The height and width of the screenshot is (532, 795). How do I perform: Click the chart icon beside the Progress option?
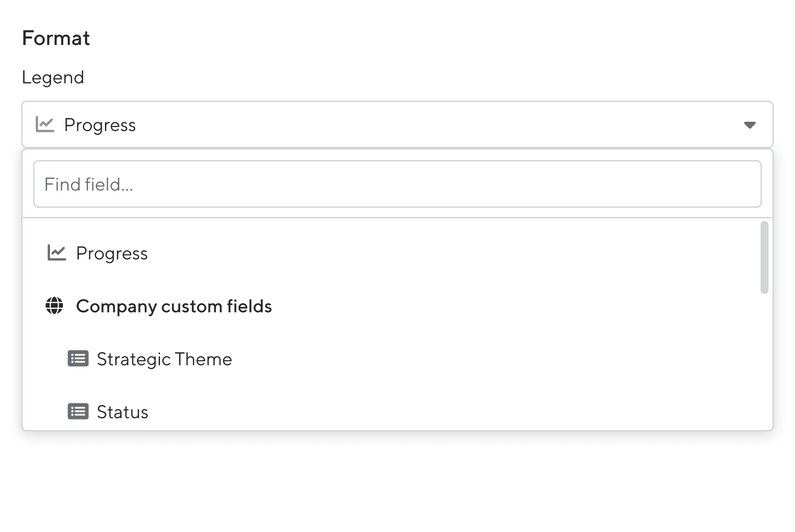tap(57, 253)
